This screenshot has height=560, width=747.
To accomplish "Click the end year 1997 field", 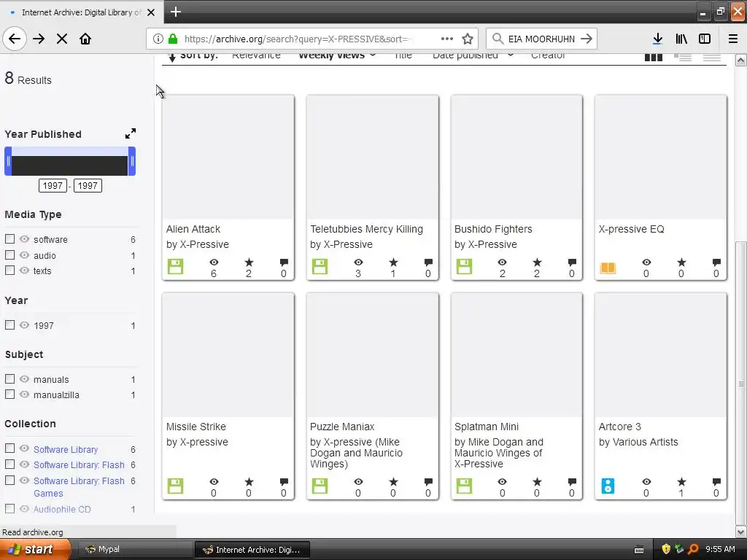I will click(x=88, y=186).
